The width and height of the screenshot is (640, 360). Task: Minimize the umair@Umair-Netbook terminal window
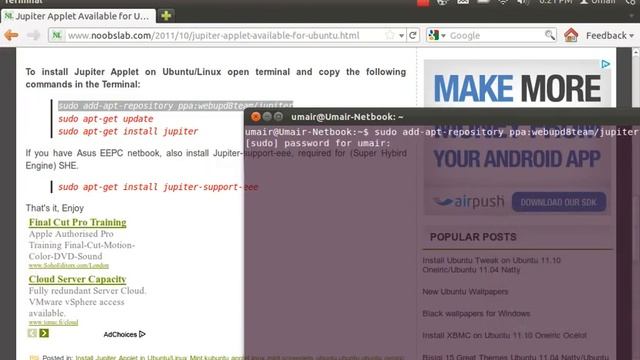coord(267,117)
